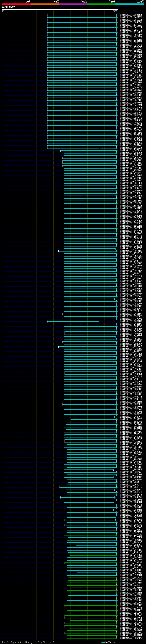Viewport: 146px width, 644px height.
Task: Select label UniRef100_P07694
Action: tap(131, 334)
